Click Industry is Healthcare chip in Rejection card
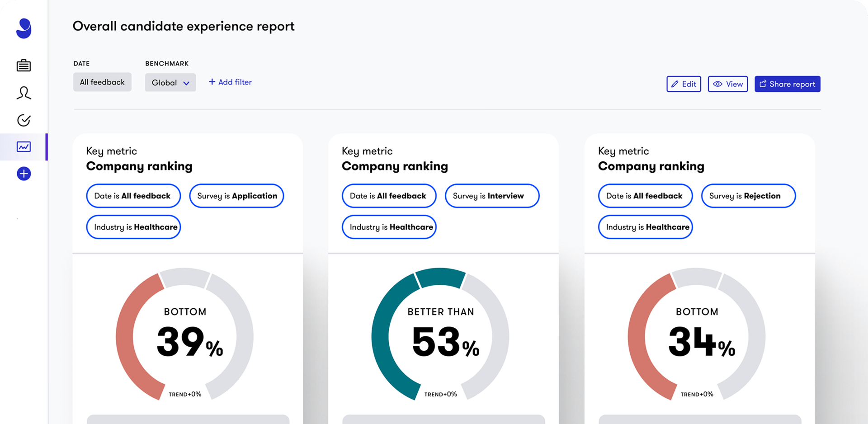The width and height of the screenshot is (868, 424). pyautogui.click(x=646, y=227)
